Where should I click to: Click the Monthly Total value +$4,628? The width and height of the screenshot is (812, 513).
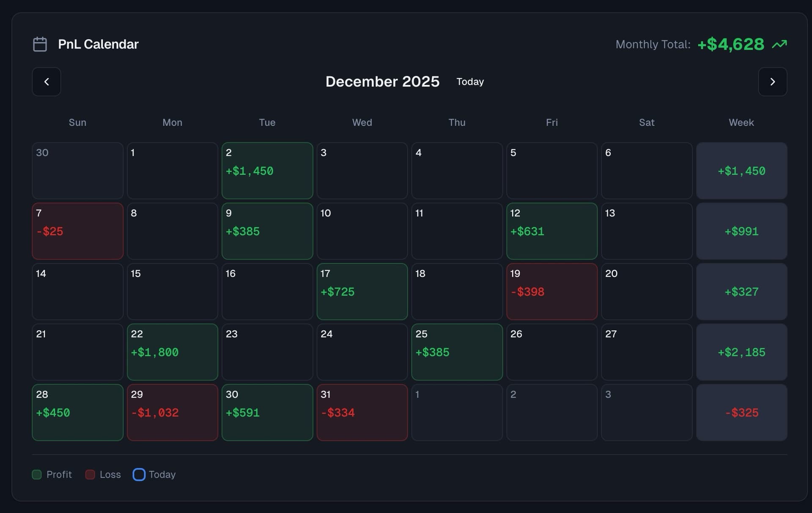point(730,44)
